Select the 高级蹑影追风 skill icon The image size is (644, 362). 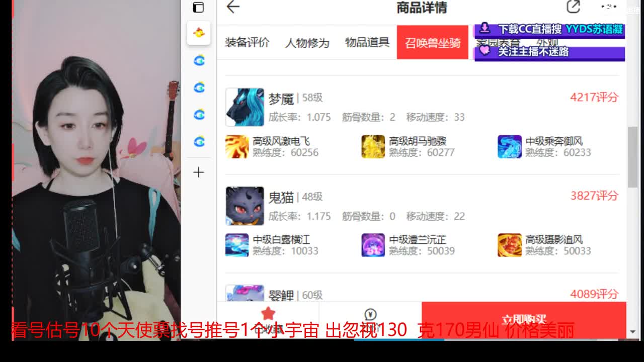point(510,245)
